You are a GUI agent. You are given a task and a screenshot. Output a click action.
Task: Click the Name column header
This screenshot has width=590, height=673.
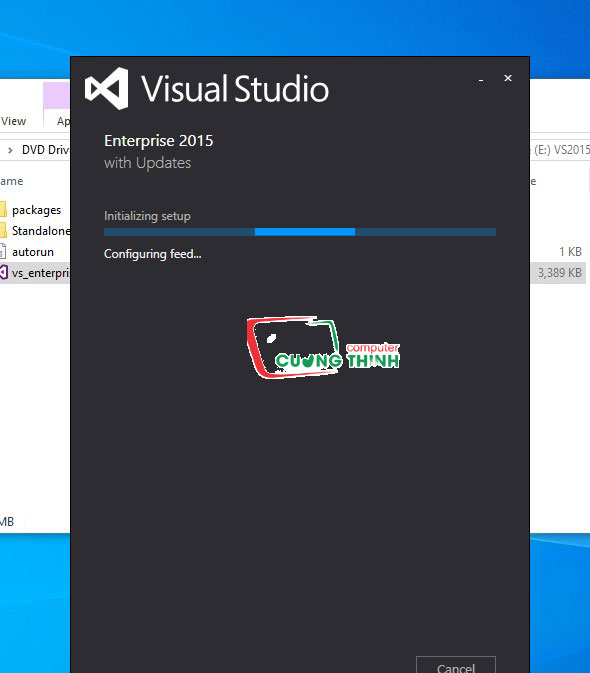point(12,181)
